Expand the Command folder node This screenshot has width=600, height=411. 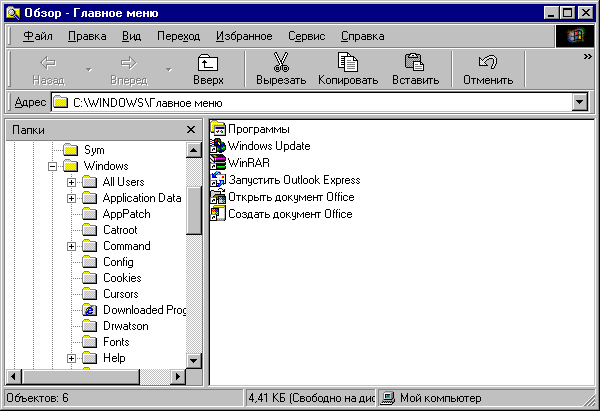(x=71, y=246)
